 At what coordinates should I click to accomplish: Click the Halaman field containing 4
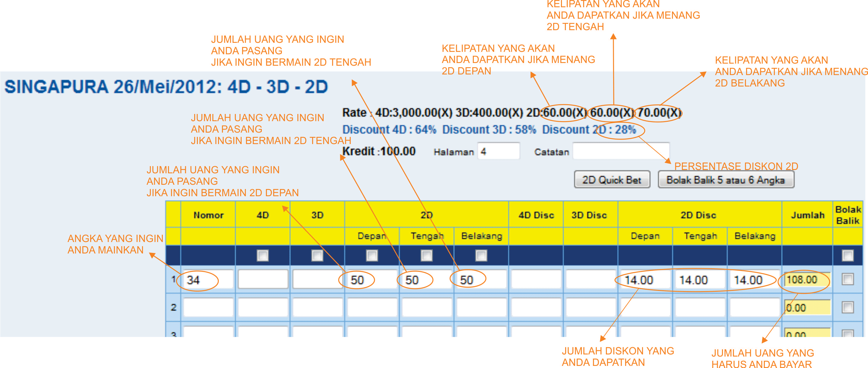coord(499,151)
